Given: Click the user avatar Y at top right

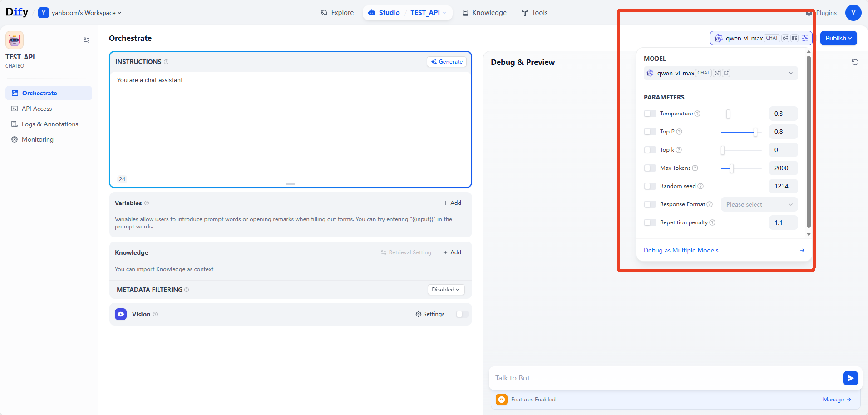Looking at the screenshot, I should click(853, 13).
